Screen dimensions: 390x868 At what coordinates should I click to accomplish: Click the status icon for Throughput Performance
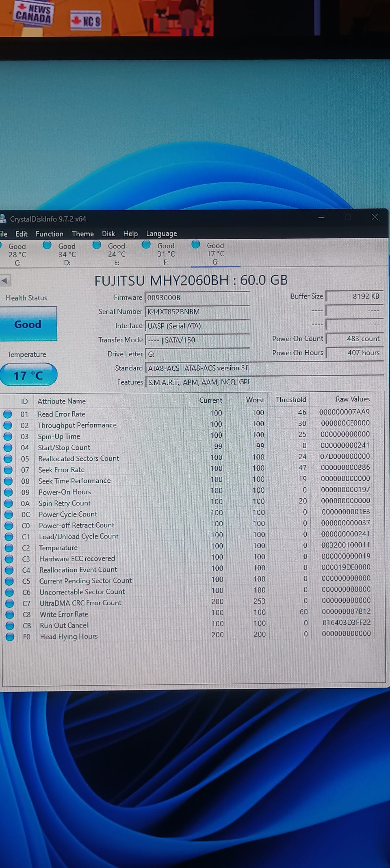pyautogui.click(x=8, y=425)
